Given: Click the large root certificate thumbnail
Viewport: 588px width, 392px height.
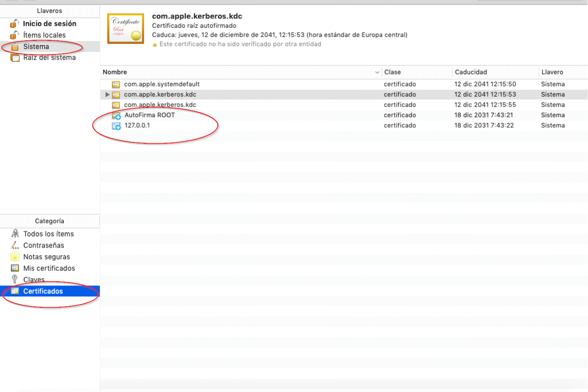Looking at the screenshot, I should point(126,29).
